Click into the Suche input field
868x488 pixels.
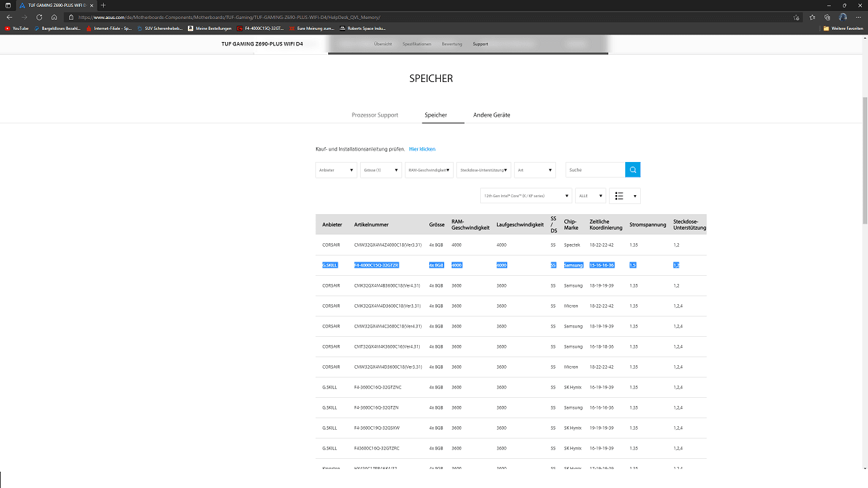(595, 170)
